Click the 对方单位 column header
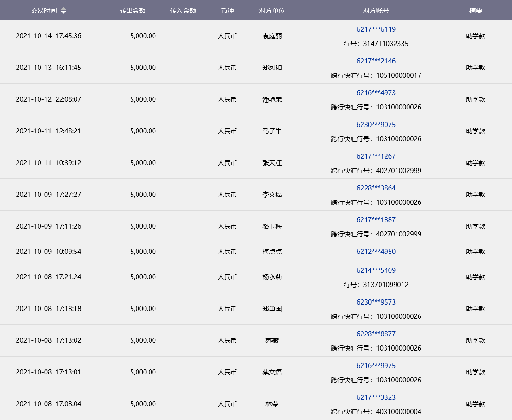This screenshot has width=512, height=420. pos(272,11)
